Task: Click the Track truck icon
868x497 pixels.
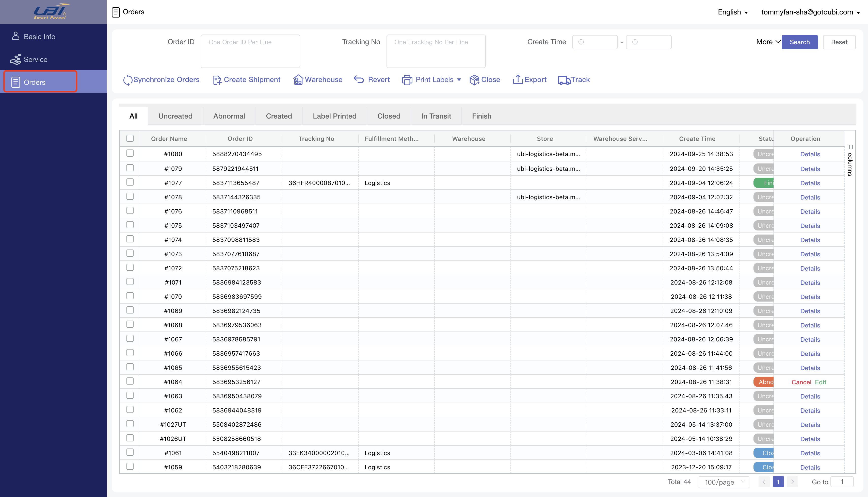Action: tap(564, 80)
